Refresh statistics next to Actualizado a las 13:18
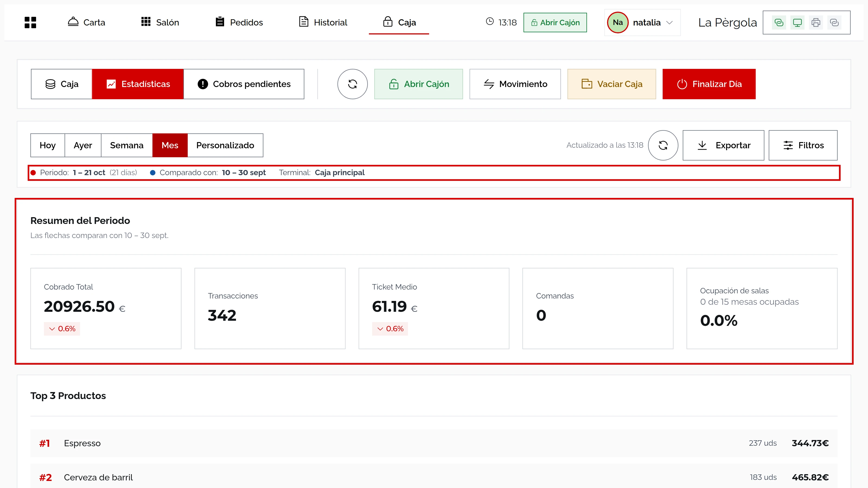The image size is (868, 488). coord(663,145)
